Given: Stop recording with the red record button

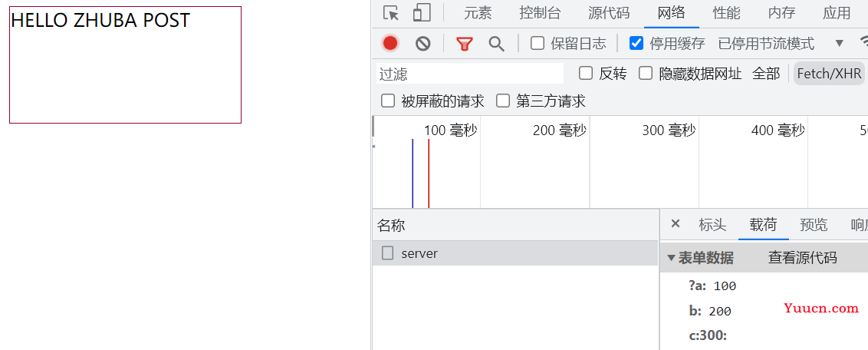Looking at the screenshot, I should pyautogui.click(x=390, y=43).
